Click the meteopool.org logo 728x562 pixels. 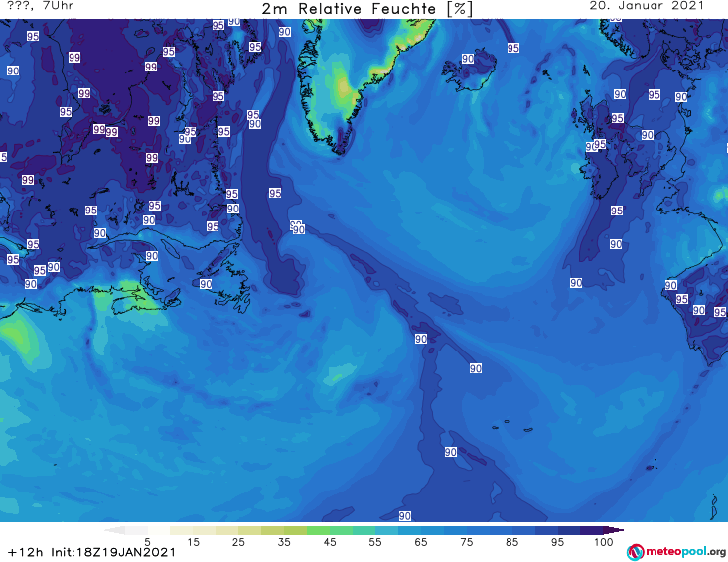click(676, 552)
